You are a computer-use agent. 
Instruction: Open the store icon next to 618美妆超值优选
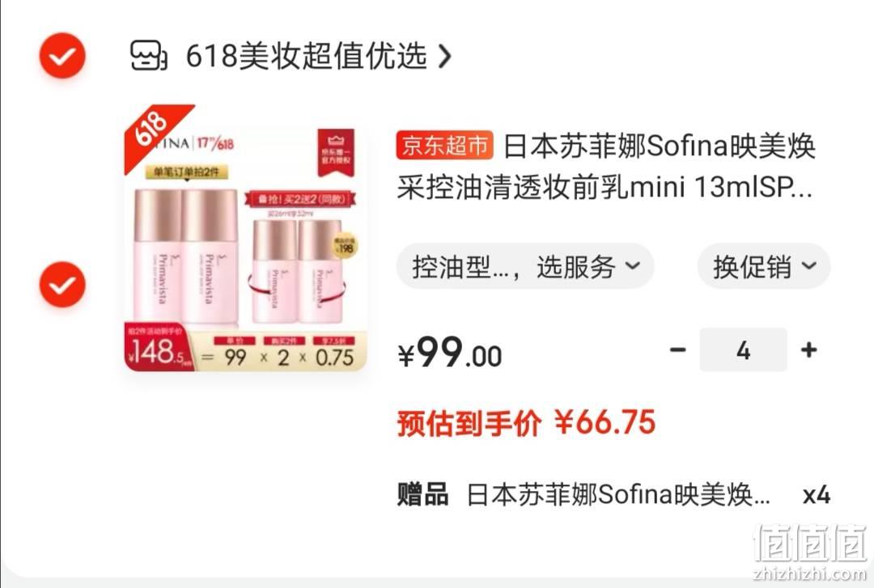(148, 55)
